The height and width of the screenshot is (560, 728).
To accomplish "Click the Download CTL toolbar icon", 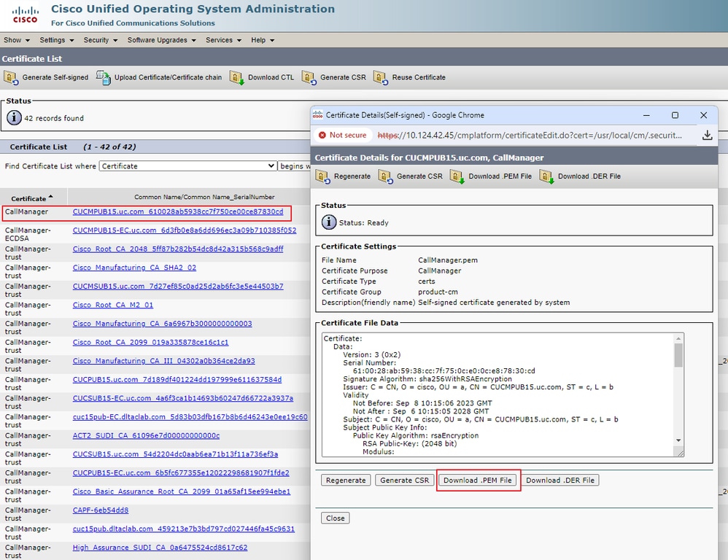I will [237, 77].
